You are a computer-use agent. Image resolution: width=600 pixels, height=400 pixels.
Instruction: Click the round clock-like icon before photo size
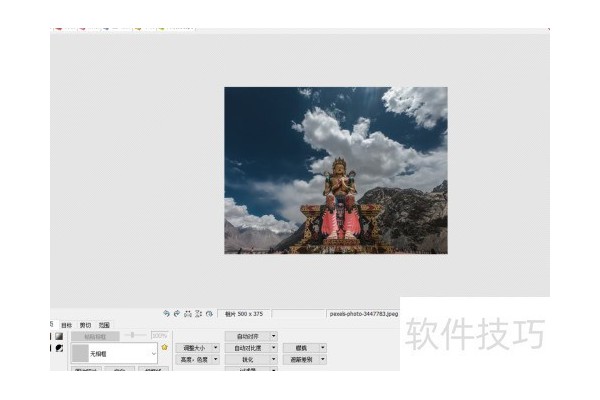(209, 313)
